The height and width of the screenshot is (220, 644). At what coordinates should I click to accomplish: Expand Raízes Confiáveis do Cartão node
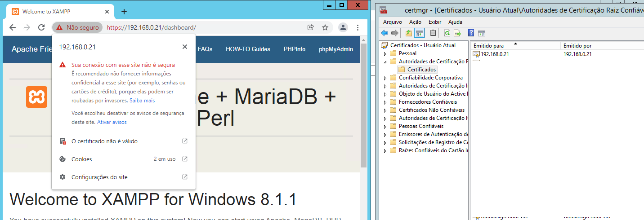(x=385, y=150)
